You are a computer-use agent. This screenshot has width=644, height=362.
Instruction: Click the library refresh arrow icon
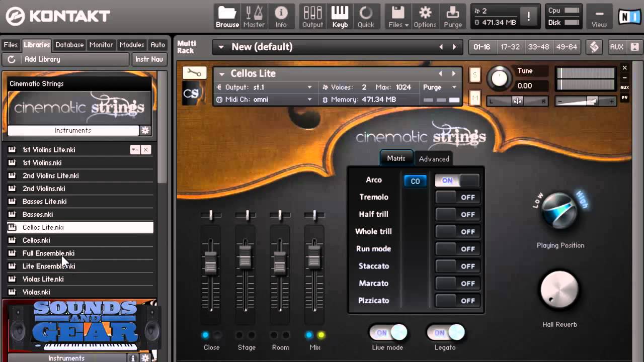click(11, 59)
